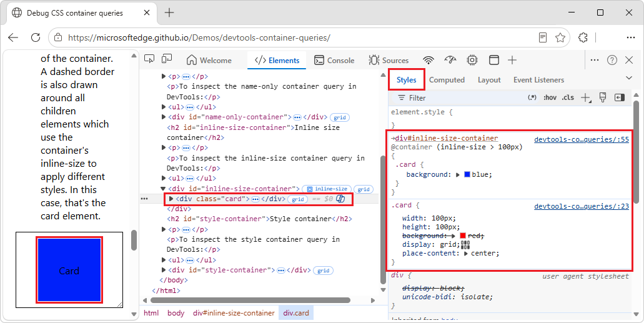Open browser extensions puzzle icon
Screen dimensions: 644x323
pos(583,38)
